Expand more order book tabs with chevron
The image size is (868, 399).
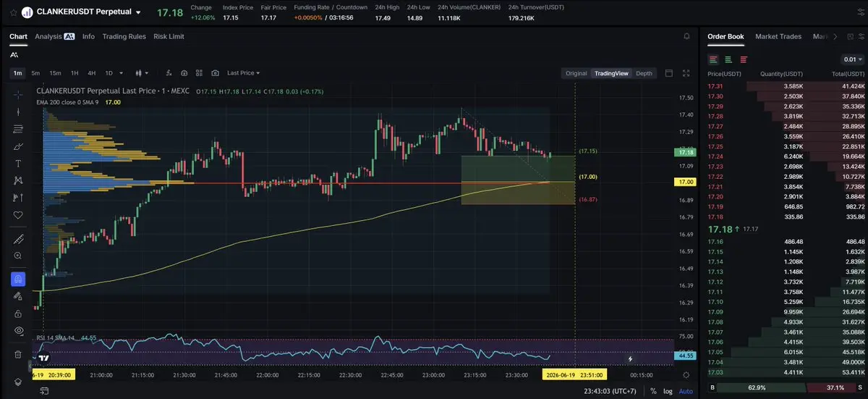835,36
